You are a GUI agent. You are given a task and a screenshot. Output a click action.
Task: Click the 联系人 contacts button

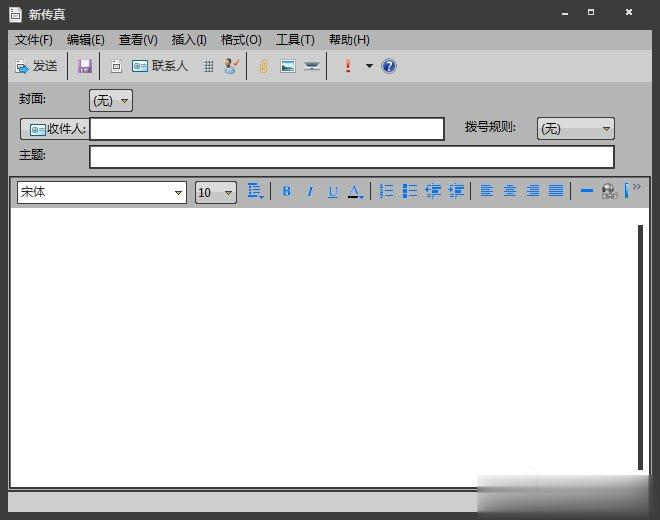point(160,66)
